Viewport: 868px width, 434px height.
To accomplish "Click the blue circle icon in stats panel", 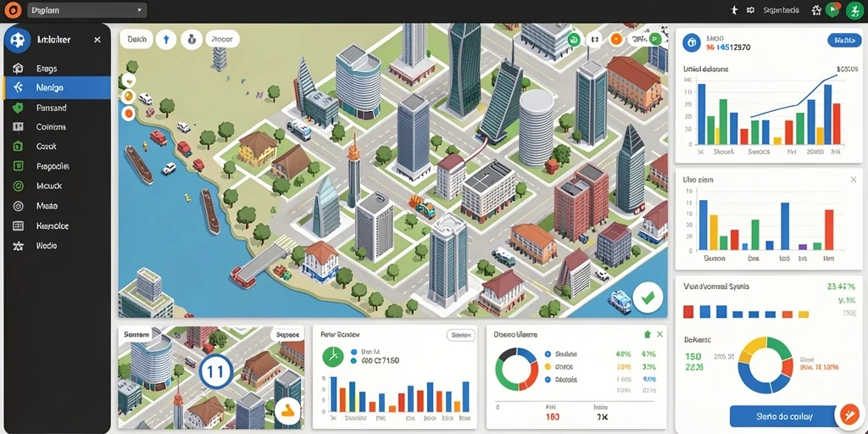I will [x=692, y=42].
